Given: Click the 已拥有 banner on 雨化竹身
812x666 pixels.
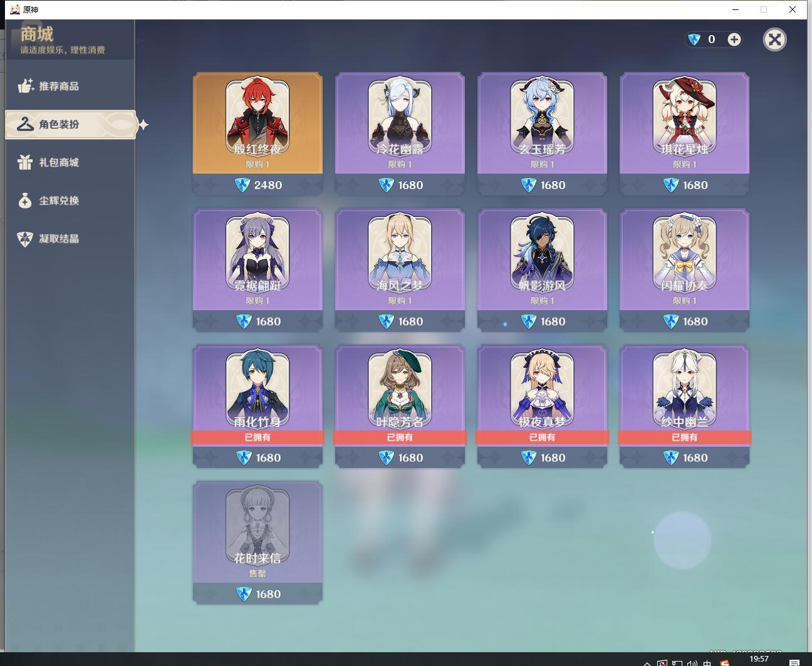Looking at the screenshot, I should [x=258, y=437].
